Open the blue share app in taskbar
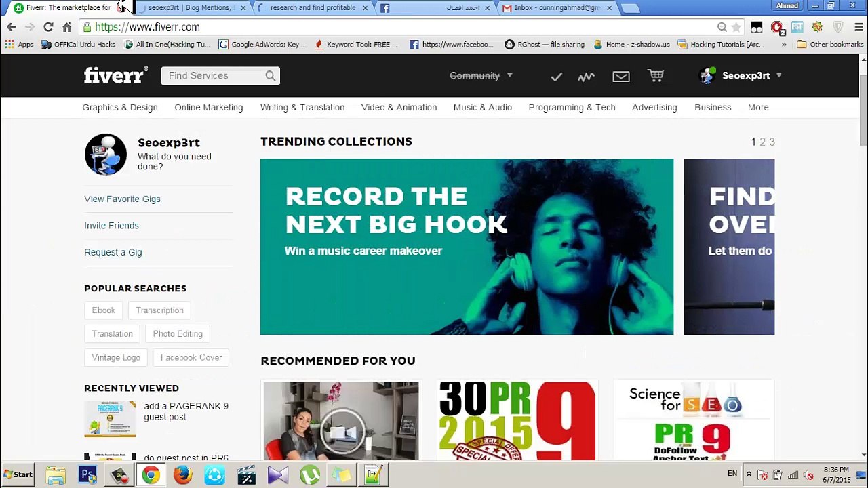This screenshot has height=488, width=868. click(x=214, y=474)
